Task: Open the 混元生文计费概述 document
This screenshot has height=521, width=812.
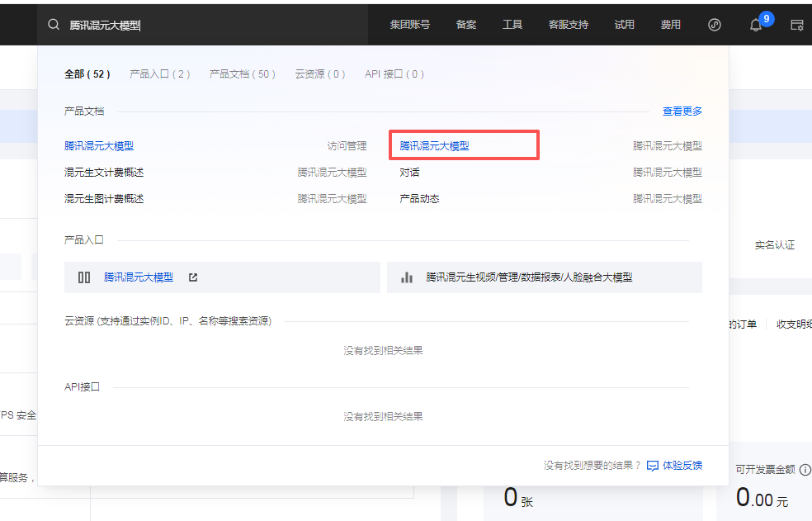Action: click(x=104, y=172)
